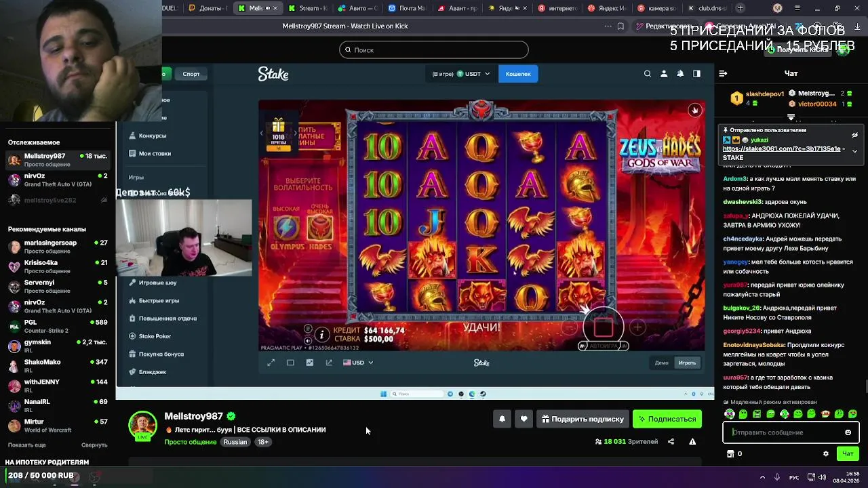868x488 pixels.
Task: Open live stats chart icon below game
Action: point(310,363)
